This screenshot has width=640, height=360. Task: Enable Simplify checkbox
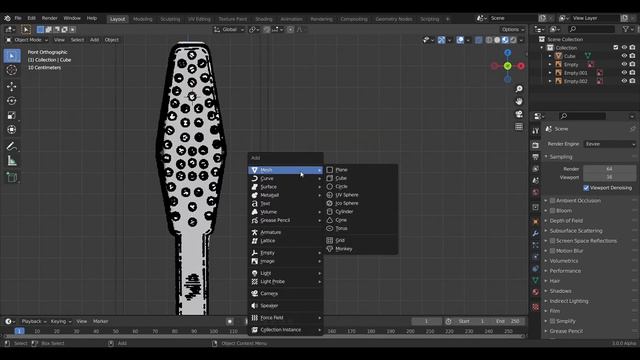[x=552, y=321]
